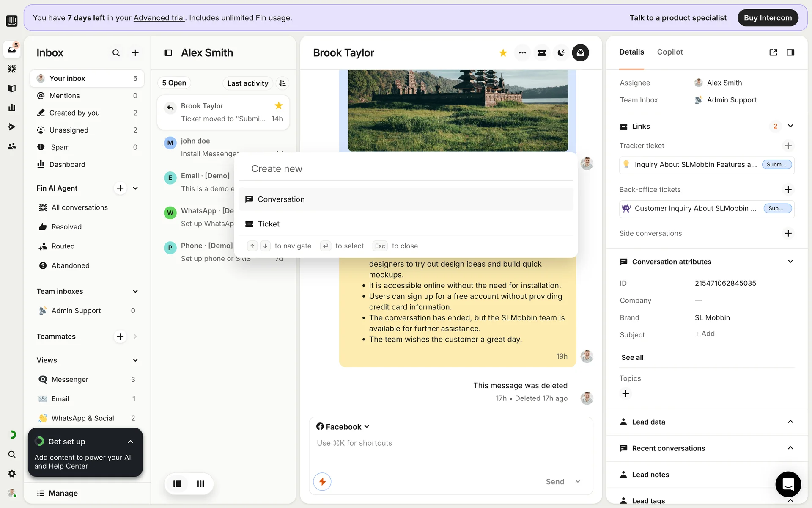Open the Advanced trial link
The height and width of the screenshot is (508, 812).
click(159, 18)
